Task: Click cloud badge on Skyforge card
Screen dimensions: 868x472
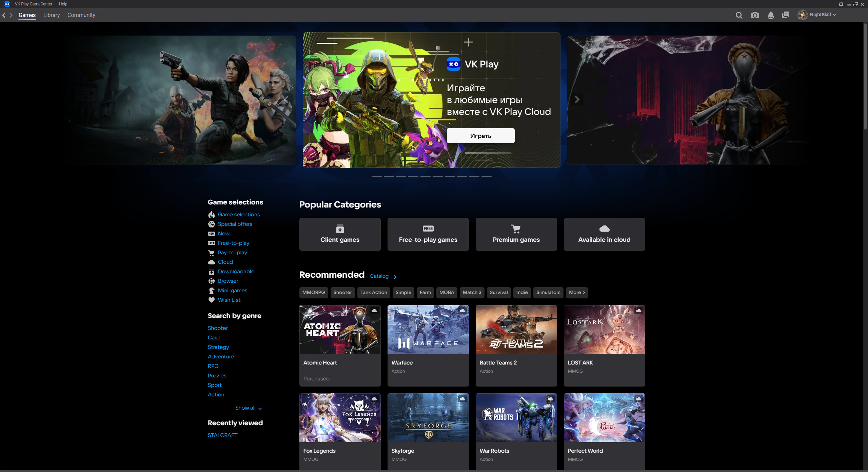Action: click(462, 399)
